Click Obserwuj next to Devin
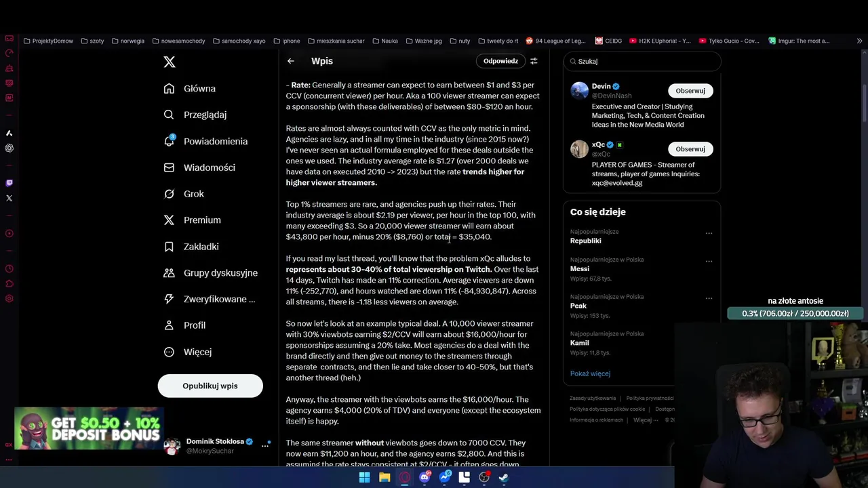The image size is (868, 488). (690, 91)
